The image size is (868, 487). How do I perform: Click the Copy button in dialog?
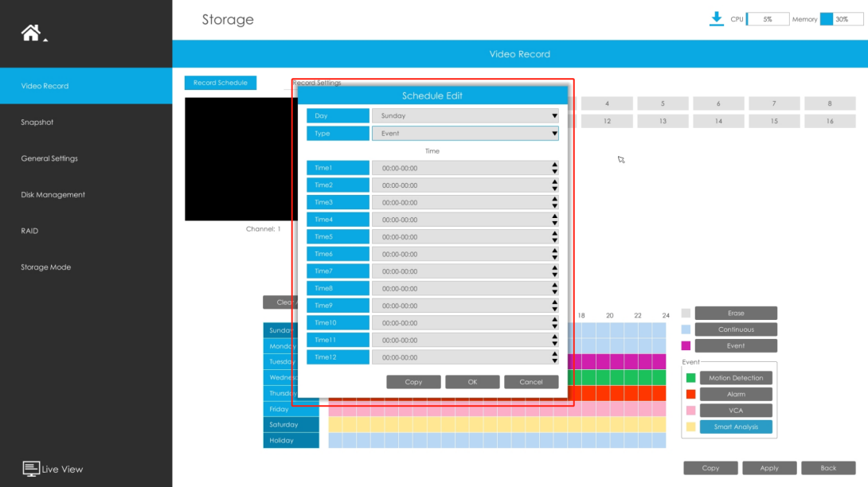click(413, 382)
